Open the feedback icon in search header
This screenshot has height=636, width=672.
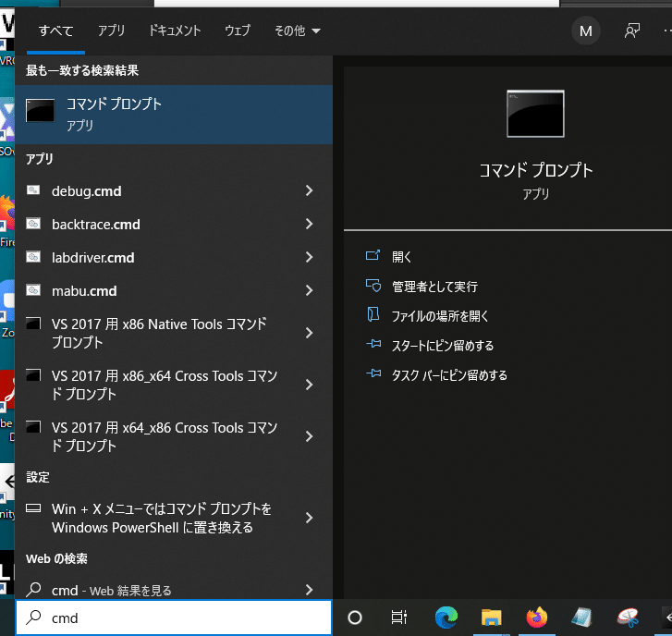(631, 31)
